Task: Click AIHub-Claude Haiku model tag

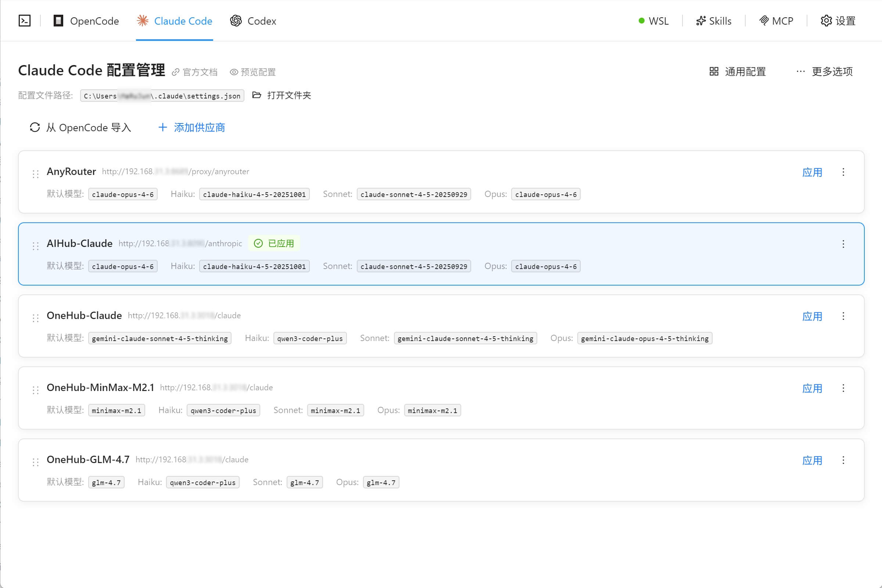Action: [254, 266]
